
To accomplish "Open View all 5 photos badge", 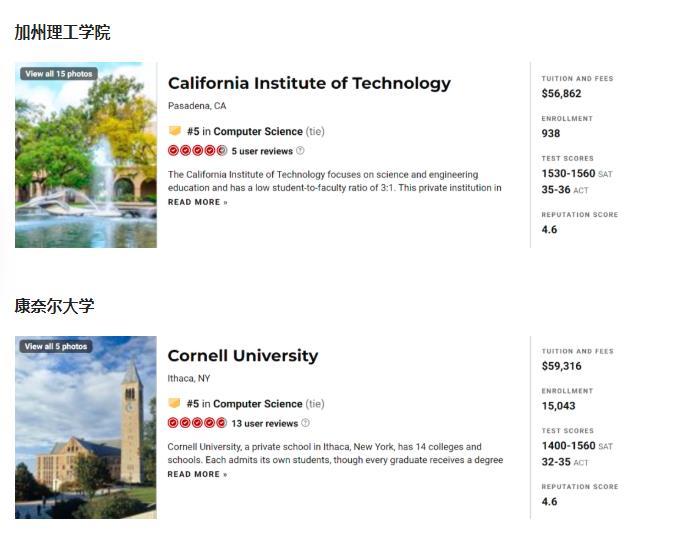I will pyautogui.click(x=56, y=346).
